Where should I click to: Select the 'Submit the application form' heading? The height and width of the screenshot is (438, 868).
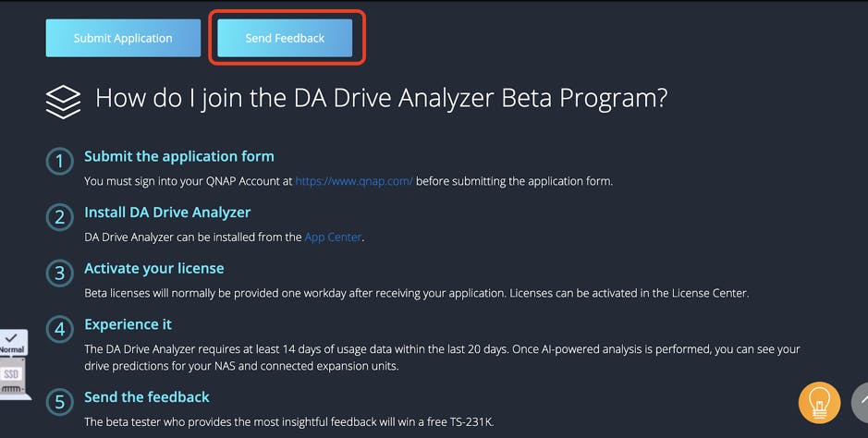coord(179,156)
